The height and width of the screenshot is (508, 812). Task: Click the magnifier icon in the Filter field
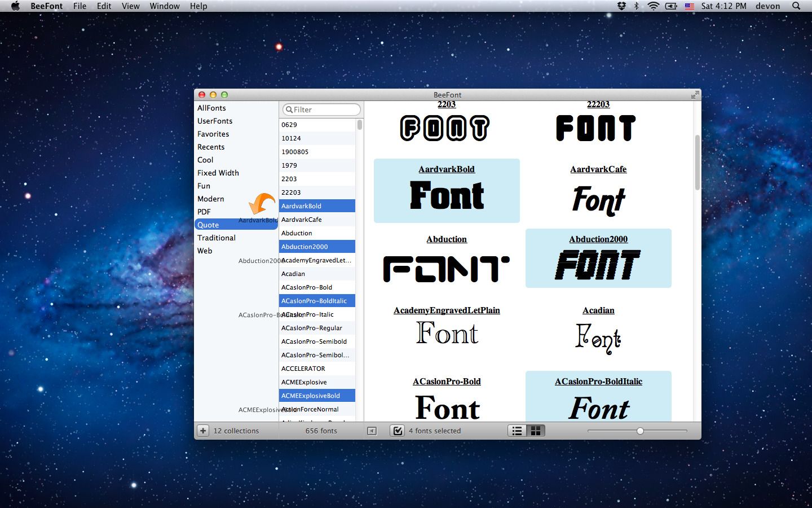pos(289,110)
